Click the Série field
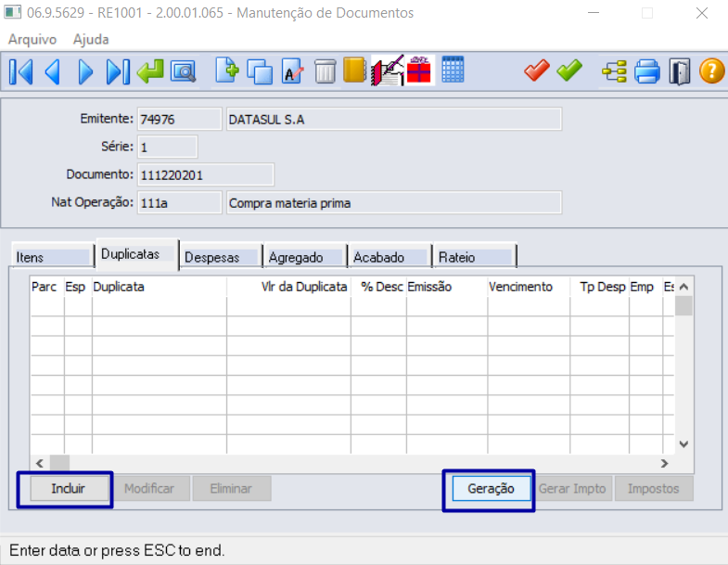Image resolution: width=728 pixels, height=565 pixels. [167, 147]
